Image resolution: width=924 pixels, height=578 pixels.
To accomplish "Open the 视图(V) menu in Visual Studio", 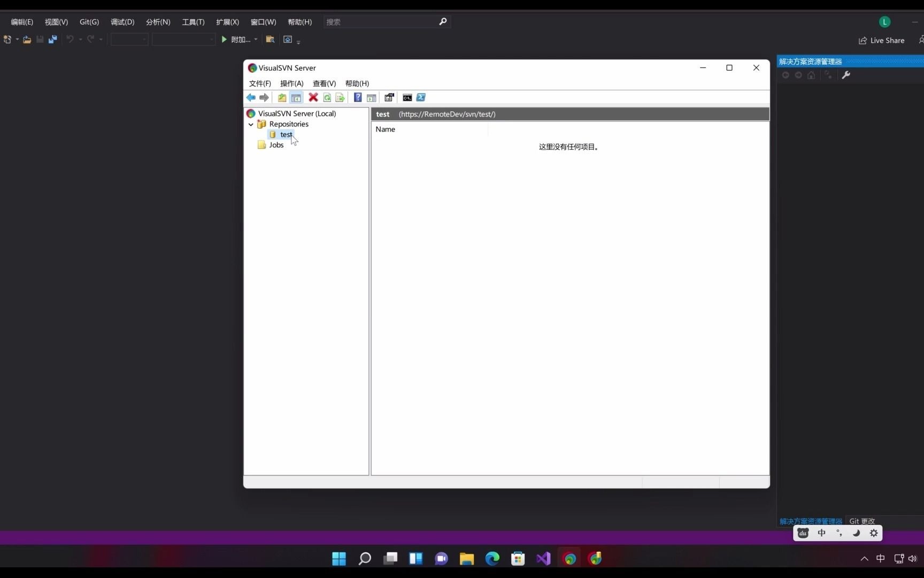I will pyautogui.click(x=56, y=22).
